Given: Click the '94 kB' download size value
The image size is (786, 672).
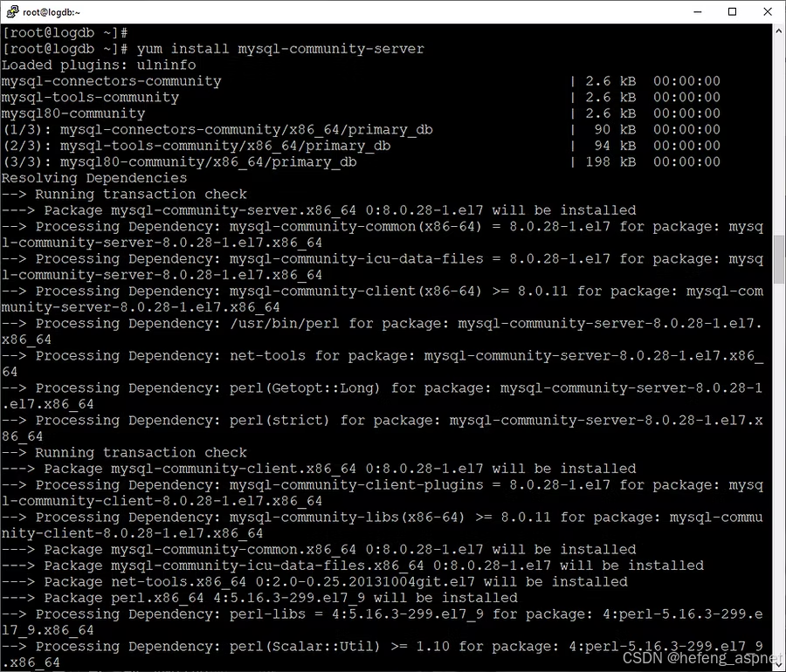Looking at the screenshot, I should (615, 146).
